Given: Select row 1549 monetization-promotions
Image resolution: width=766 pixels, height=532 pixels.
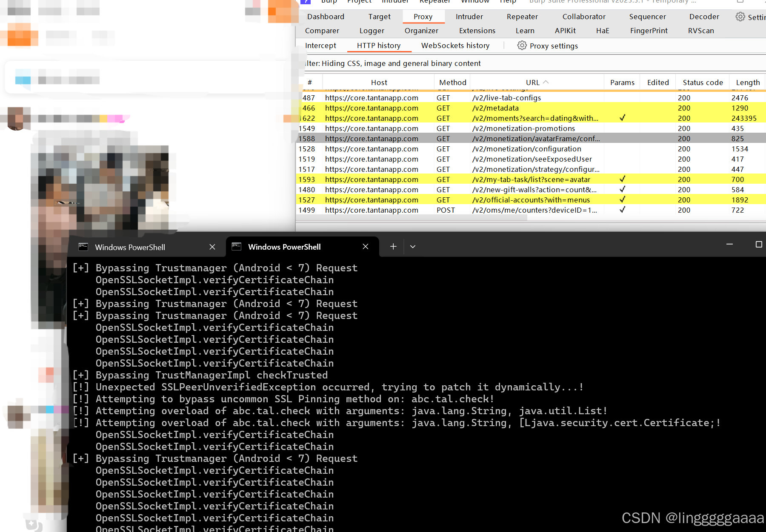Looking at the screenshot, I should tap(531, 128).
